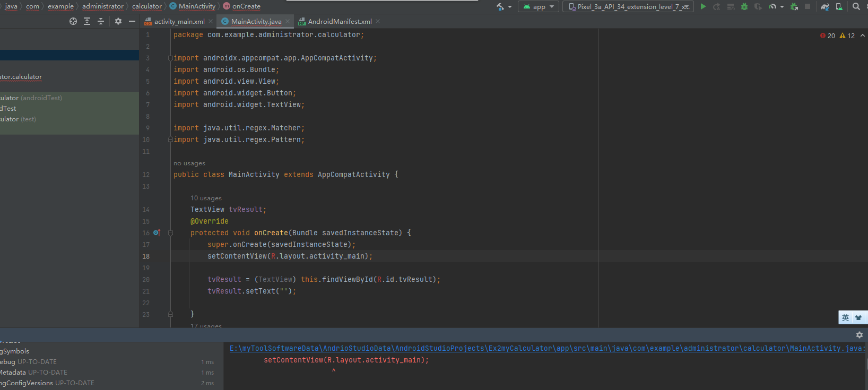
Task: Click the fold end marker at line 23
Action: [170, 315]
